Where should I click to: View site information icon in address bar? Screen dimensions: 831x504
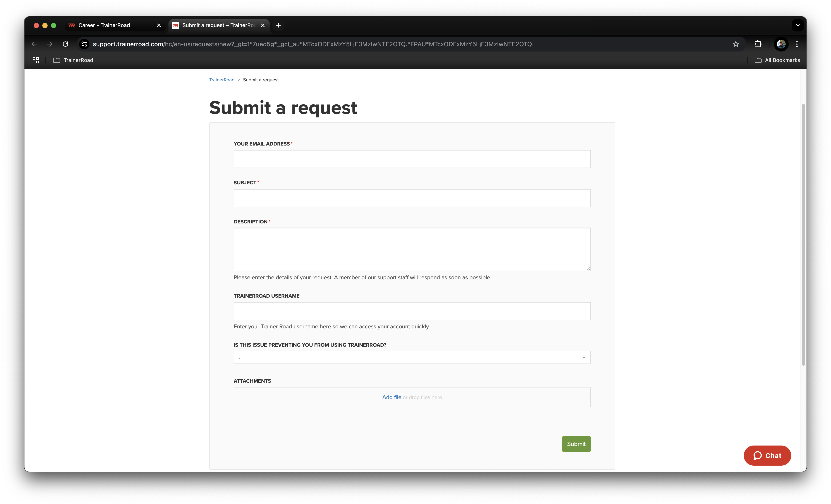pos(84,44)
